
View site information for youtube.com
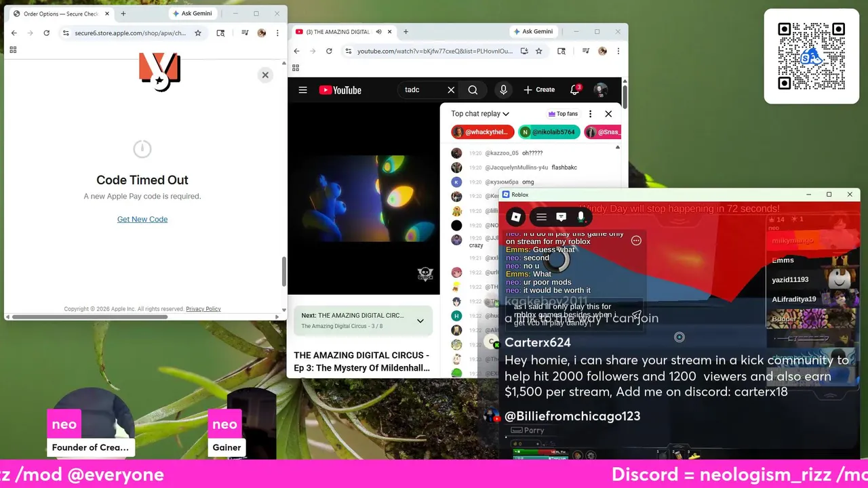point(348,51)
